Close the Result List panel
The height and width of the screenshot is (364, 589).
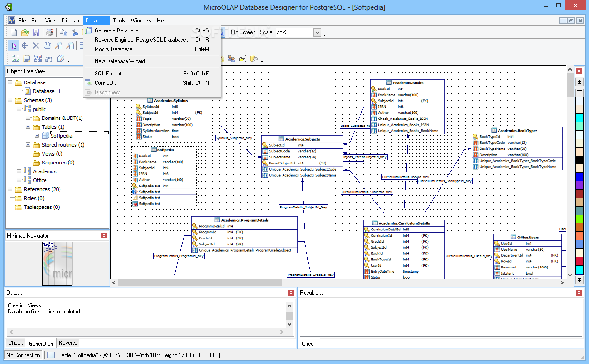point(579,293)
